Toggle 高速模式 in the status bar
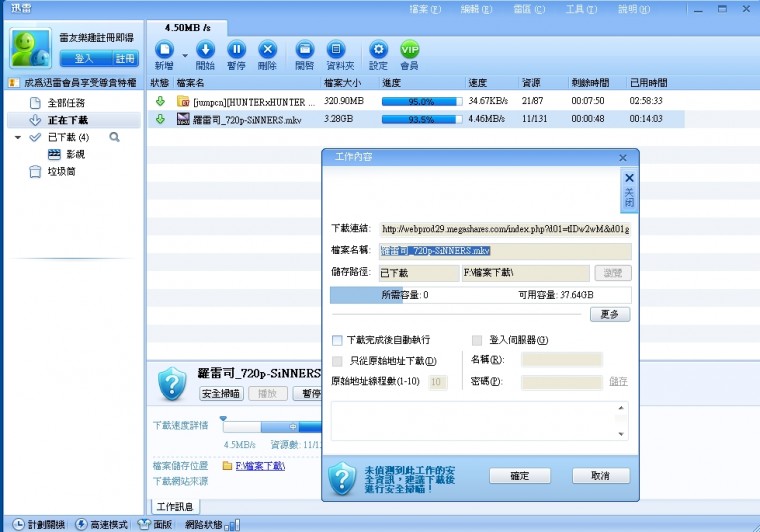The width and height of the screenshot is (760, 532). click(x=102, y=524)
